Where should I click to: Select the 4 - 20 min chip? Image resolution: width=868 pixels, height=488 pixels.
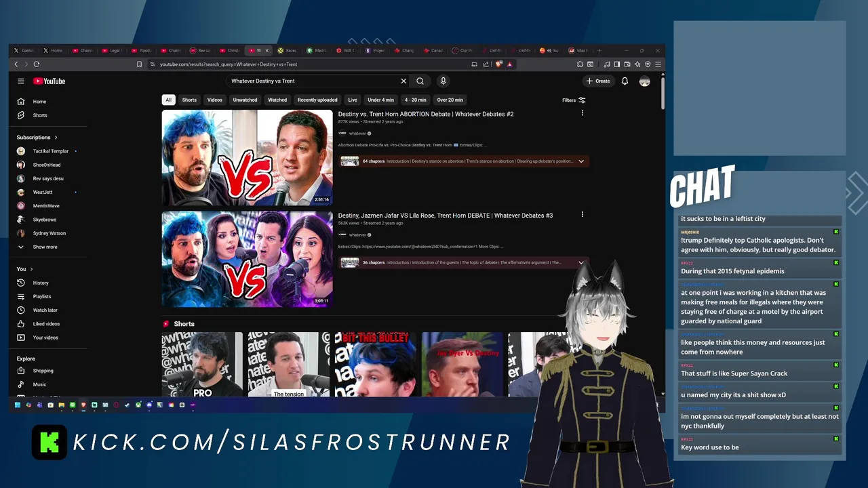[x=416, y=100]
